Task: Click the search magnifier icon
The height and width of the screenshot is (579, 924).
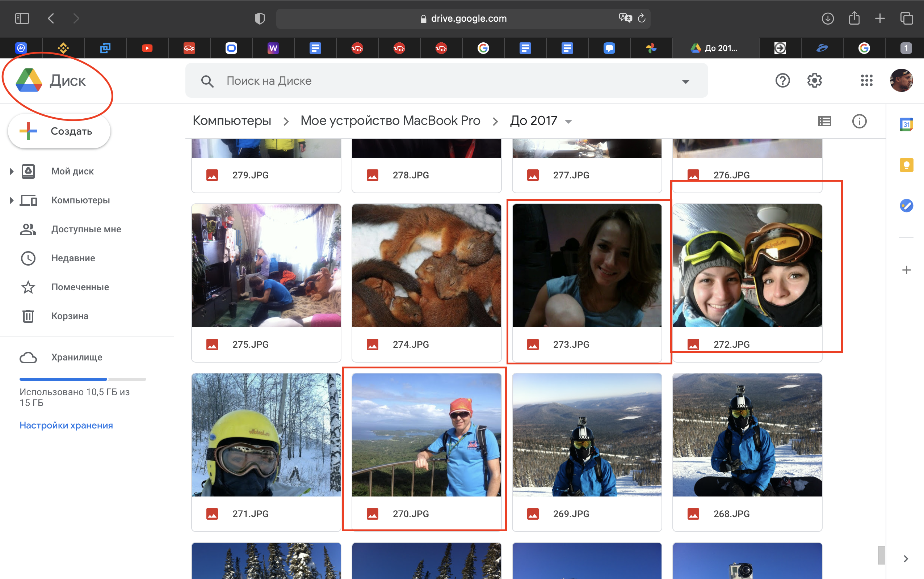Action: (x=207, y=81)
